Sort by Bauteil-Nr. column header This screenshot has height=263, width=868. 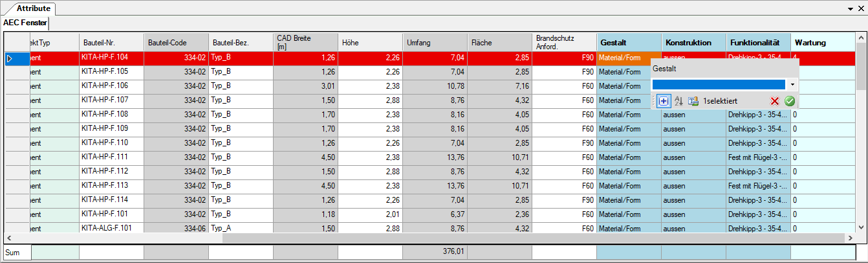[x=111, y=42]
